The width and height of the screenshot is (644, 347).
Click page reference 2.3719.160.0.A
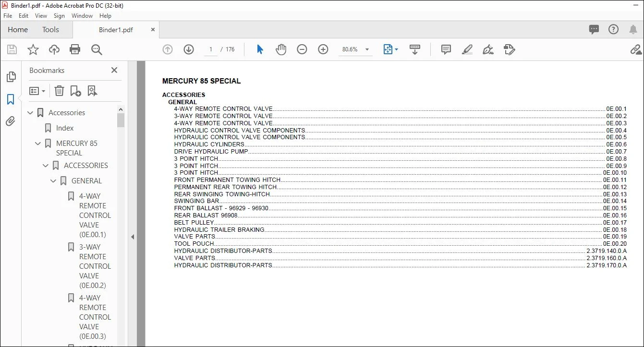click(x=607, y=258)
